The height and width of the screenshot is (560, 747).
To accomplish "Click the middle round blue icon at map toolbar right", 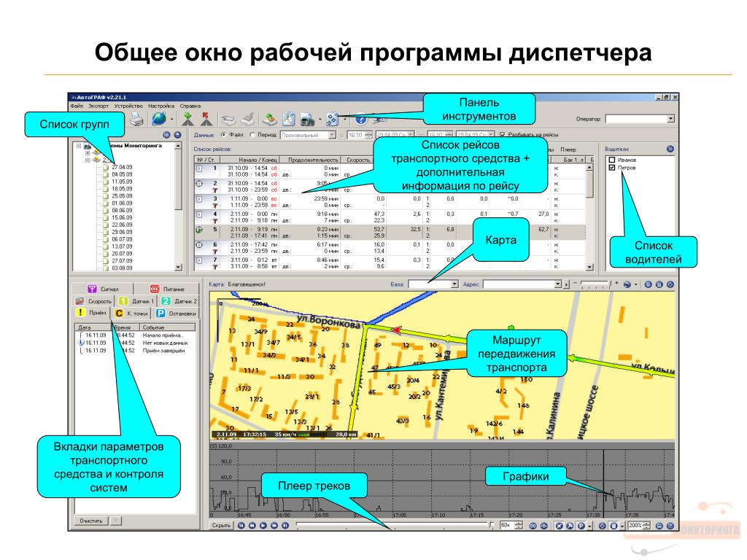I will pos(659,284).
